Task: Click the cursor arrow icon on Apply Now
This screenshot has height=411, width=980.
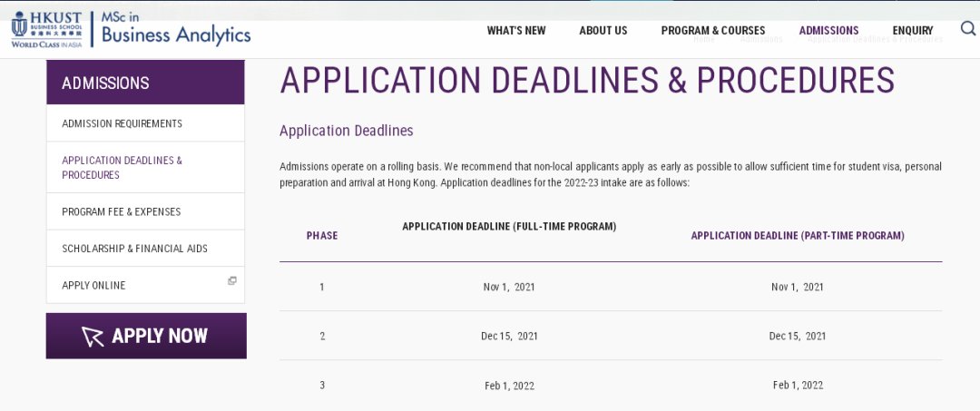Action: [x=93, y=337]
